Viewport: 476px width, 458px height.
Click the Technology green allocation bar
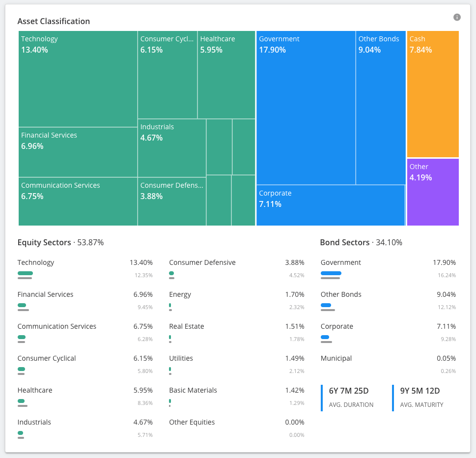click(25, 273)
